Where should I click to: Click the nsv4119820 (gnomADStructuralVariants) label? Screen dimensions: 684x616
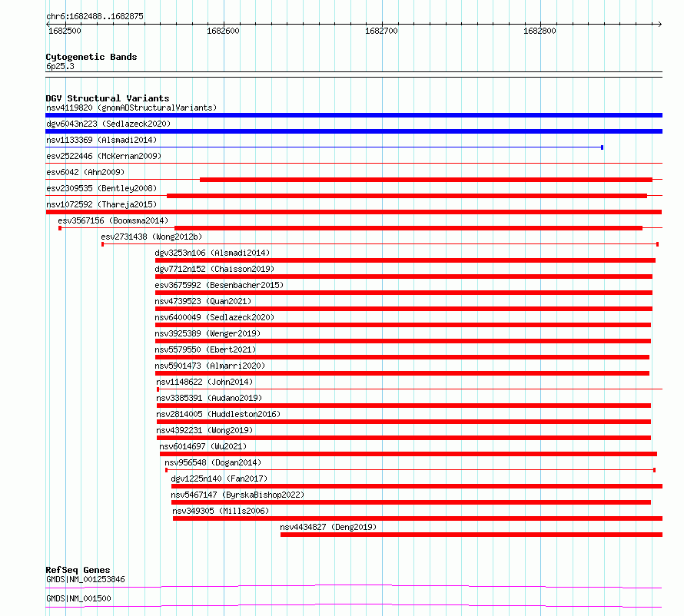point(131,108)
